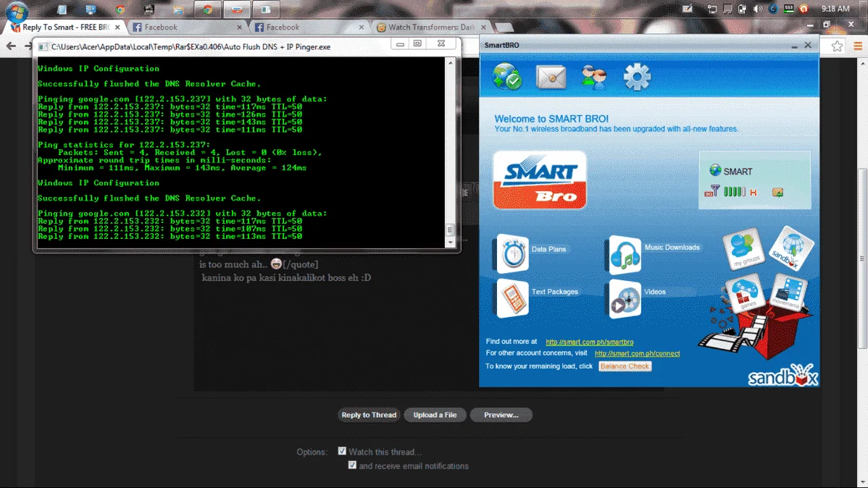
Task: Open the Sandbox games tile
Action: point(745,293)
